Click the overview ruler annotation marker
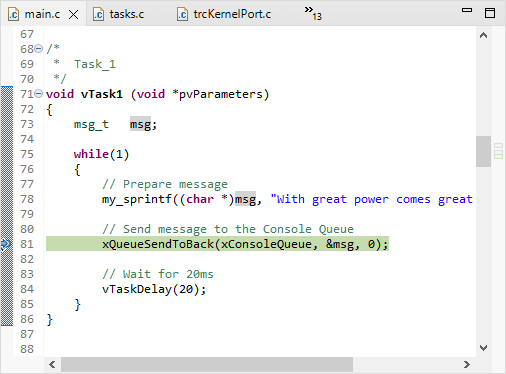Image resolution: width=506 pixels, height=374 pixels. coord(498,151)
